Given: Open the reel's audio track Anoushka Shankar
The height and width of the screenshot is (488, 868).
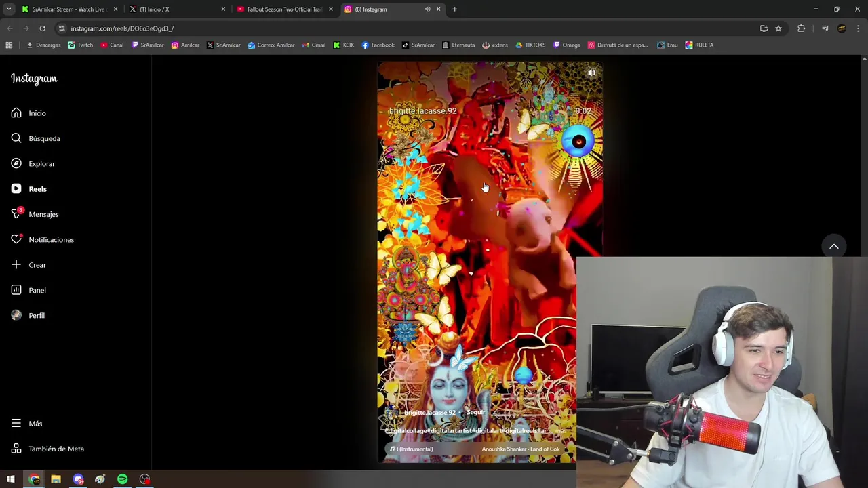Looking at the screenshot, I should (520, 449).
